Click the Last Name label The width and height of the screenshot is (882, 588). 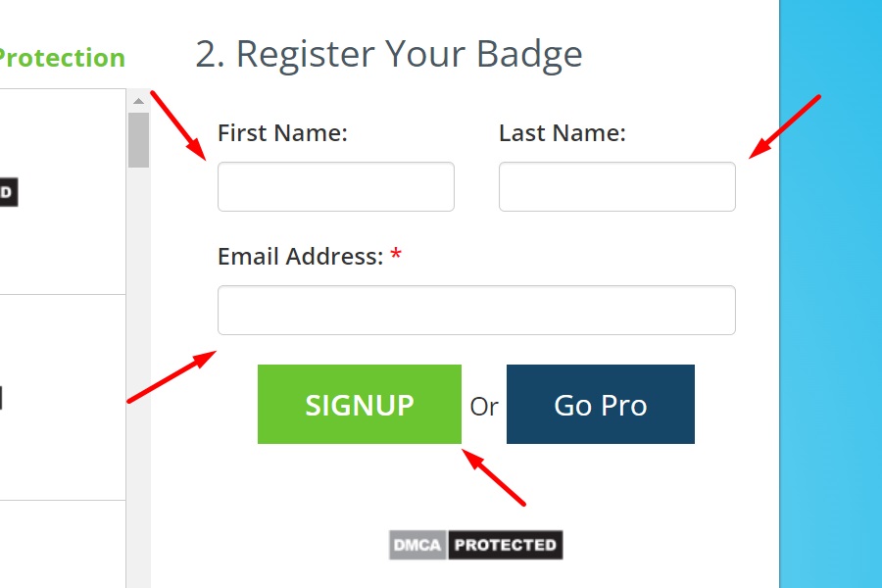562,133
